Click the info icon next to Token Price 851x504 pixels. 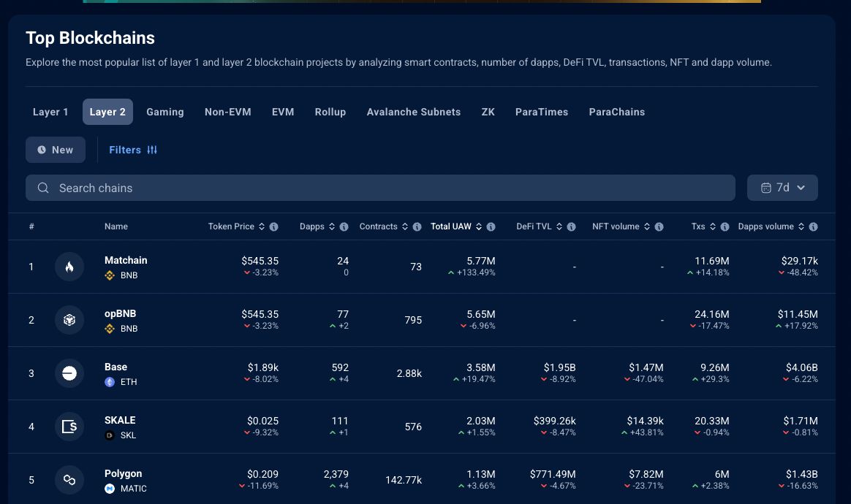pyautogui.click(x=273, y=227)
